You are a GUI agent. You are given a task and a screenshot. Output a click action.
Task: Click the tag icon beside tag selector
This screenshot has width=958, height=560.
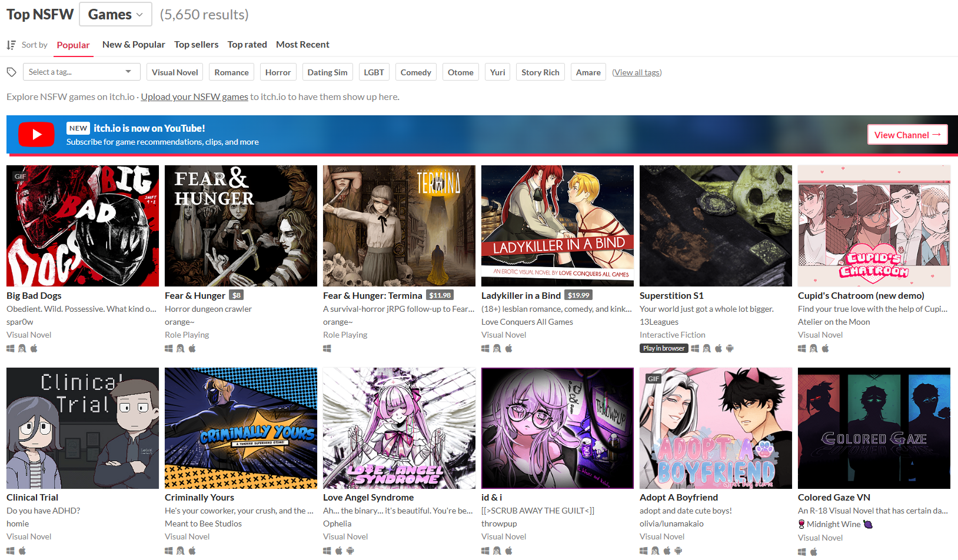click(x=11, y=72)
